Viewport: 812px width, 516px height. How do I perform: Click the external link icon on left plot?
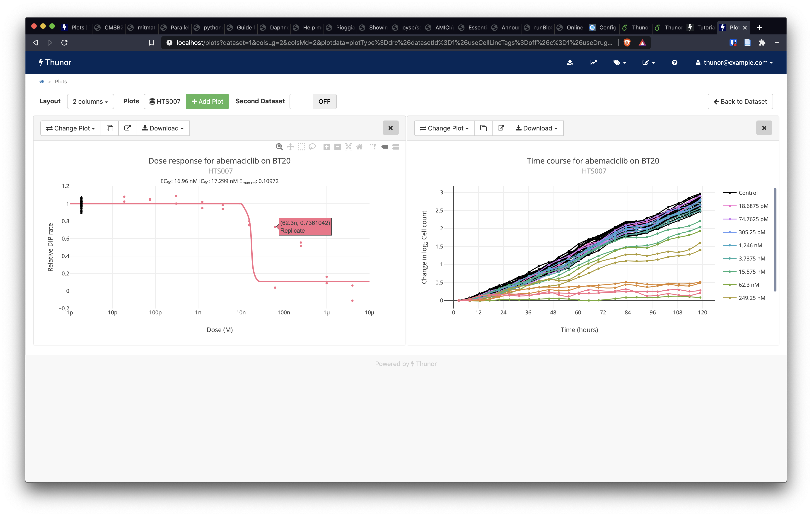click(127, 128)
